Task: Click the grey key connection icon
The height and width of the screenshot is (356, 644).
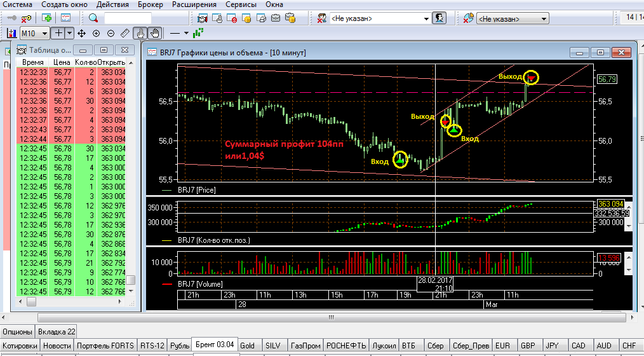Action: click(x=12, y=18)
